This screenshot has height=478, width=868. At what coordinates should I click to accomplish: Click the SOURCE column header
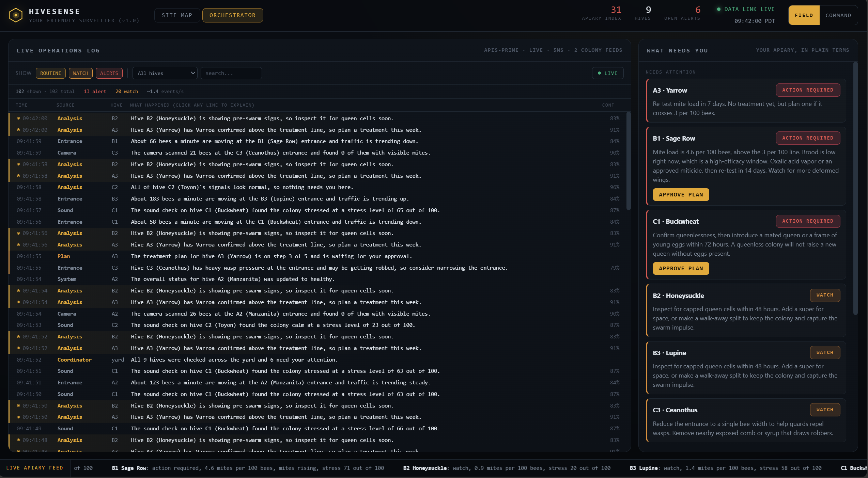(x=65, y=105)
